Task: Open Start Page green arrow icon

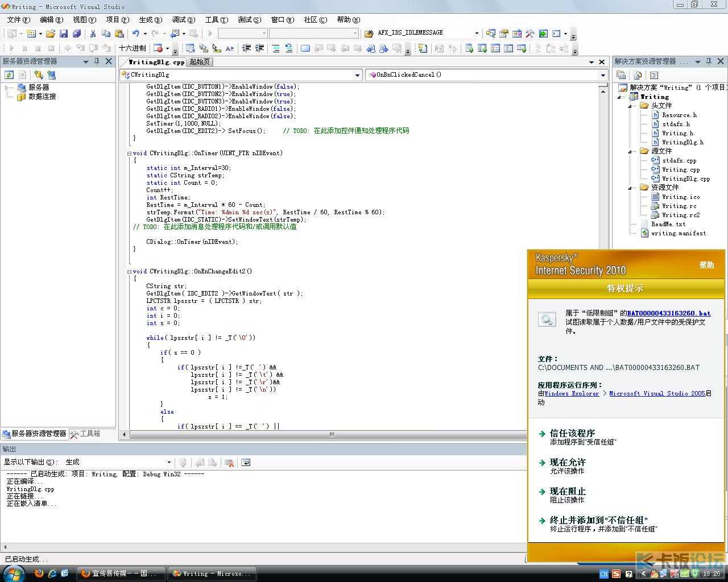Action: click(x=543, y=33)
